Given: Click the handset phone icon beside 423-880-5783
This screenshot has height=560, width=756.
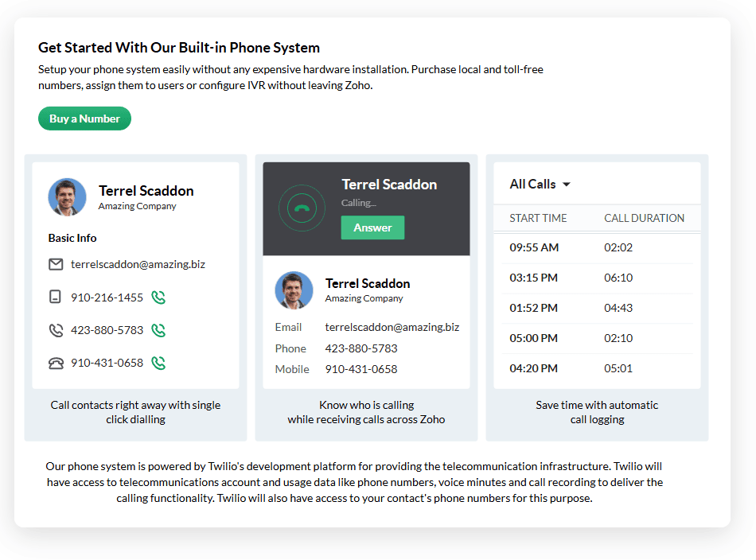Looking at the screenshot, I should [x=56, y=330].
